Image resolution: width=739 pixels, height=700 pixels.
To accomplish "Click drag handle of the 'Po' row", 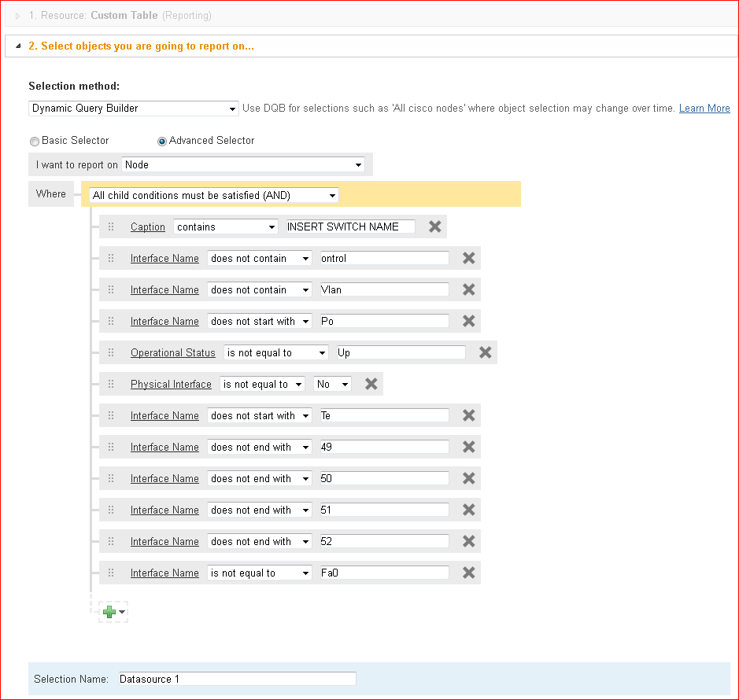I will (111, 321).
